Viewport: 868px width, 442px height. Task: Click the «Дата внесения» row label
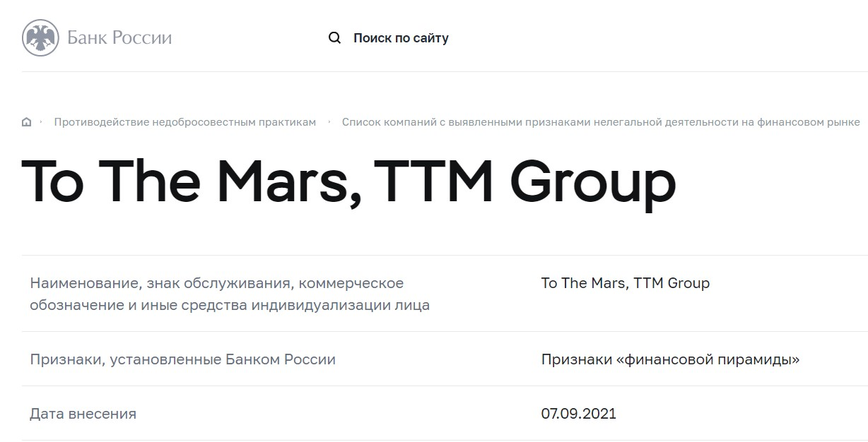pyautogui.click(x=83, y=414)
